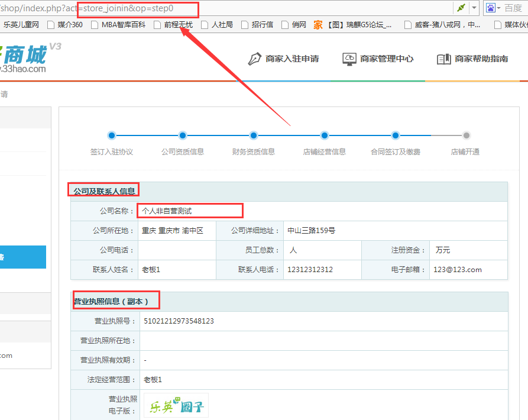528x420 pixels.
Task: Click the 公司资质信息 step label
Action: 183,152
